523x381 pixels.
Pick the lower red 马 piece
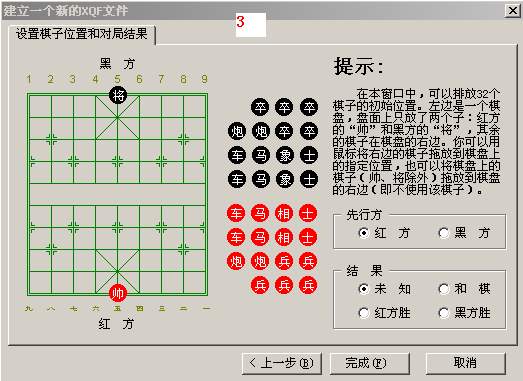(260, 237)
